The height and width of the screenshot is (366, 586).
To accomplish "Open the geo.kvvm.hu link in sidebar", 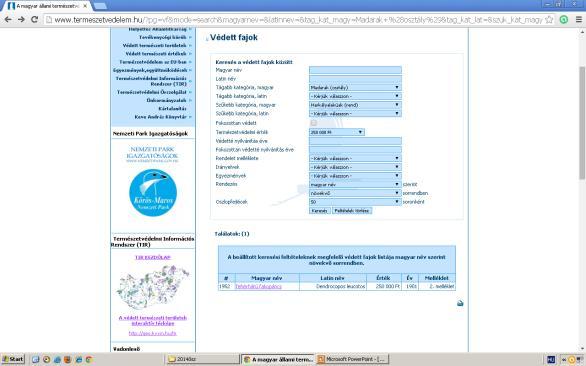I will tap(153, 333).
